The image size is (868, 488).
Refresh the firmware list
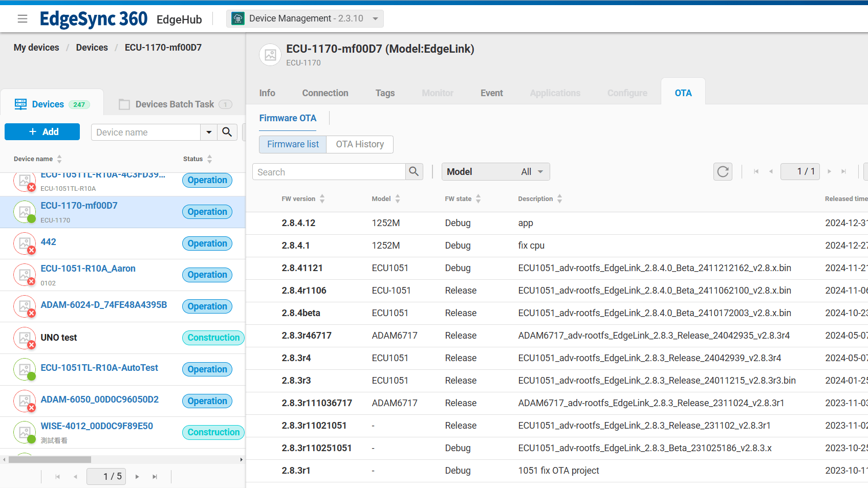(x=723, y=172)
